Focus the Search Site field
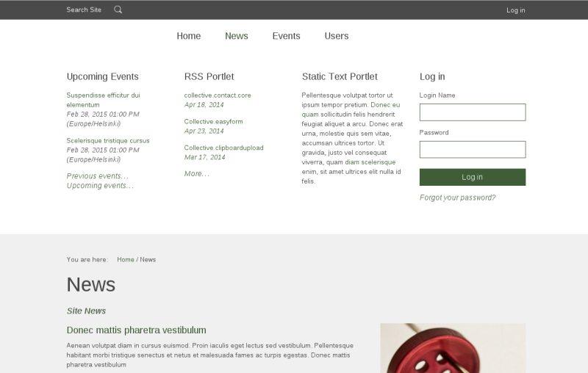 [x=84, y=10]
